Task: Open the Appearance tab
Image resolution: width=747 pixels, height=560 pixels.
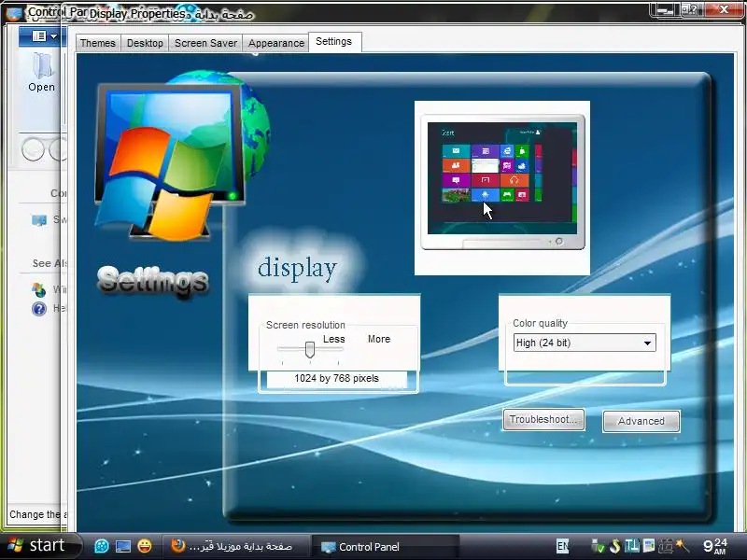Action: pos(275,43)
